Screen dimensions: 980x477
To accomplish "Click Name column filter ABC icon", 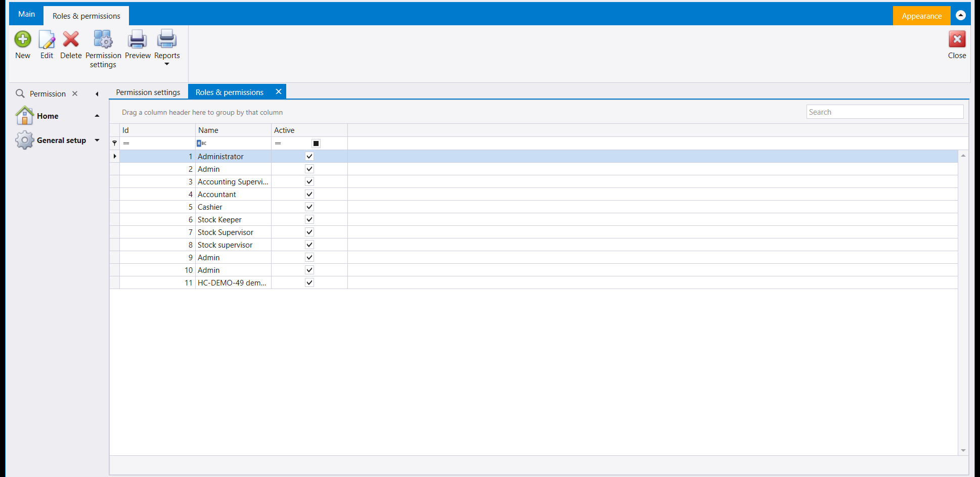I will pos(201,144).
